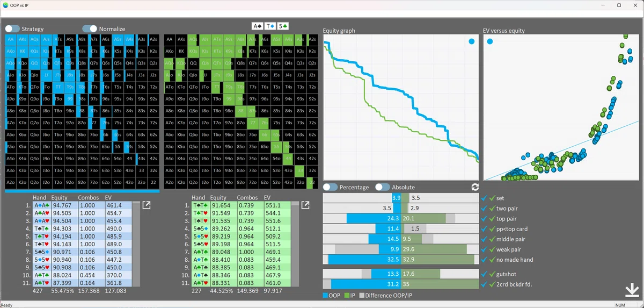The height and width of the screenshot is (308, 644).
Task: Turn on the Strategy switch
Action: [12, 28]
